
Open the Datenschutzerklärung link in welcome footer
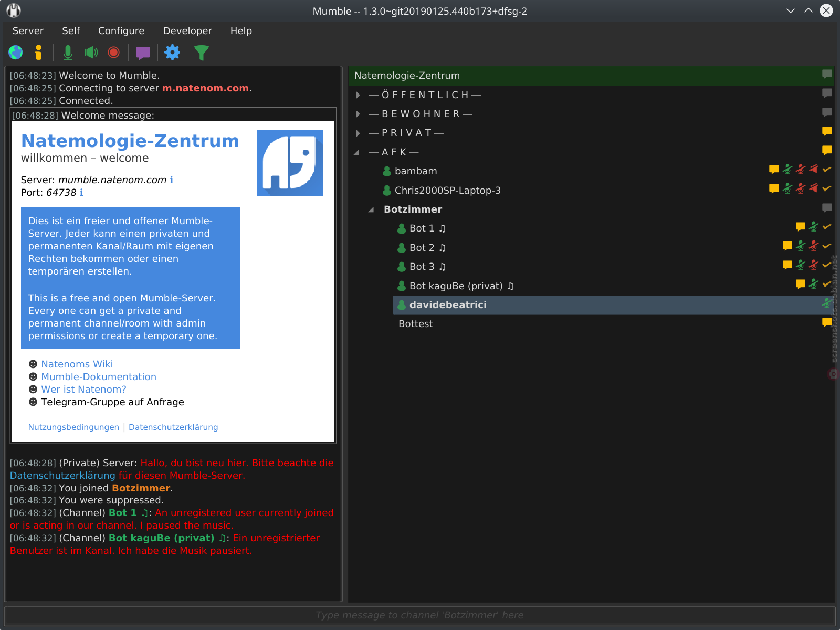pyautogui.click(x=173, y=427)
